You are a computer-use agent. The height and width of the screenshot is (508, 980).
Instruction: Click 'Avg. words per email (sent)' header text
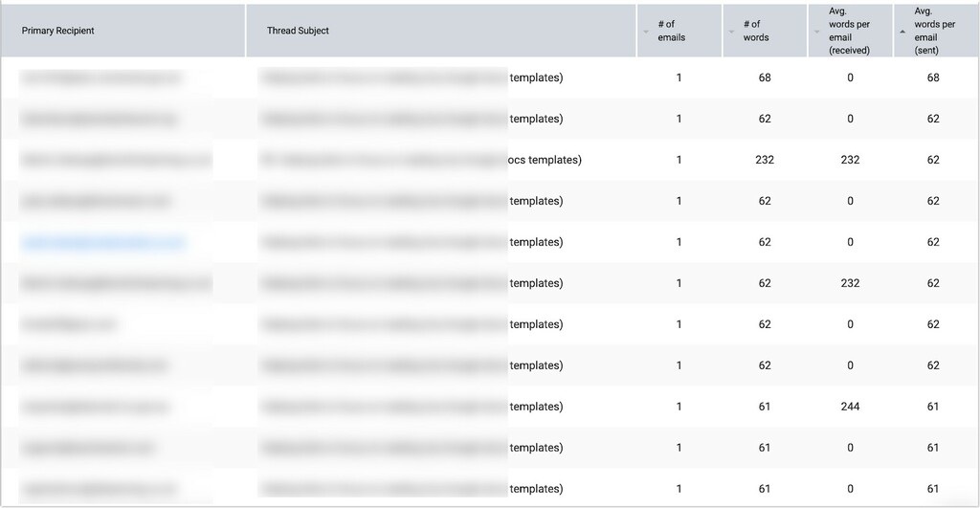(935, 31)
